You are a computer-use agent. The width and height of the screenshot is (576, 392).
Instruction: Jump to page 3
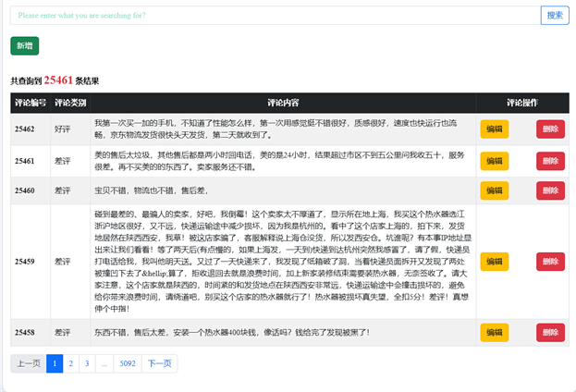[x=87, y=363]
